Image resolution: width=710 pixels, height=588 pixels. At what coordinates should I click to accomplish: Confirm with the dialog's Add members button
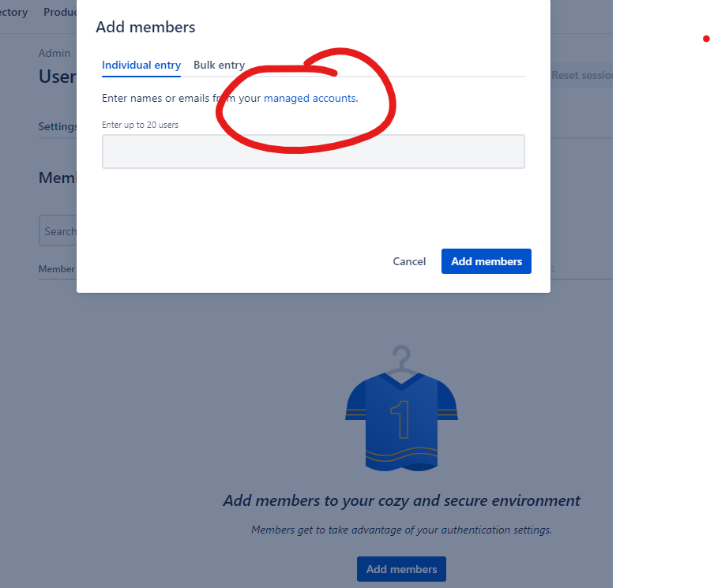point(486,261)
